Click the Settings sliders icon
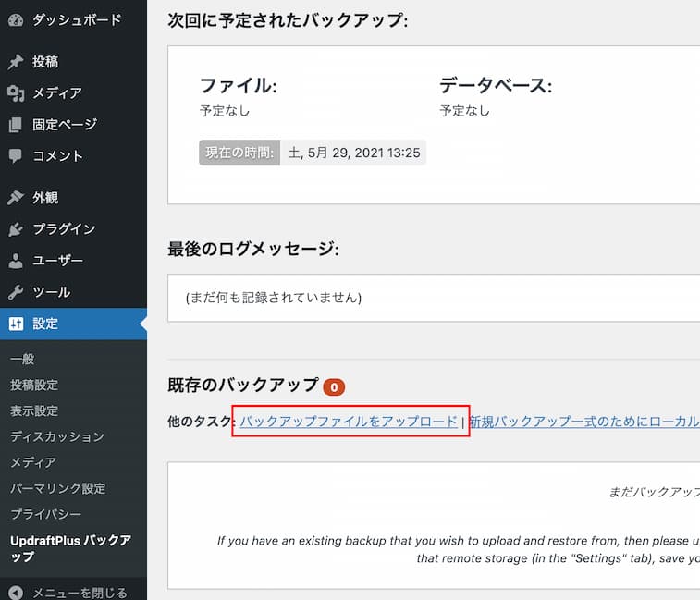 [16, 324]
